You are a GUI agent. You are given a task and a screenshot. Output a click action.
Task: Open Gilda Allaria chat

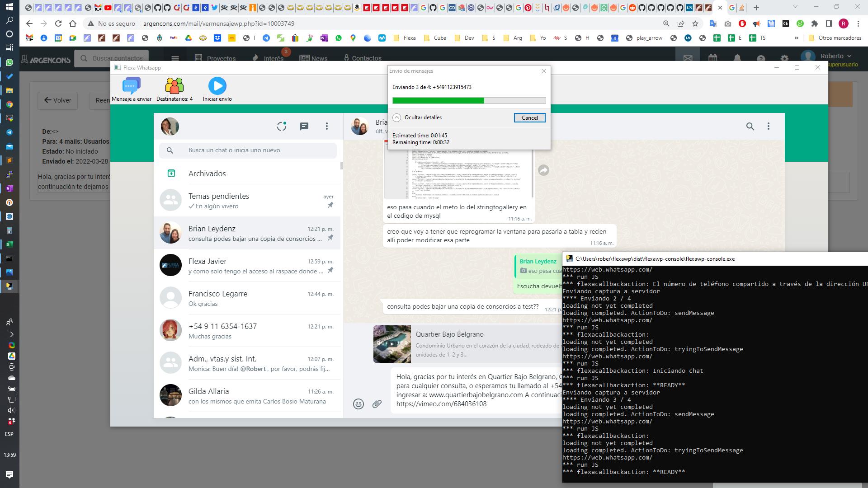pyautogui.click(x=248, y=396)
